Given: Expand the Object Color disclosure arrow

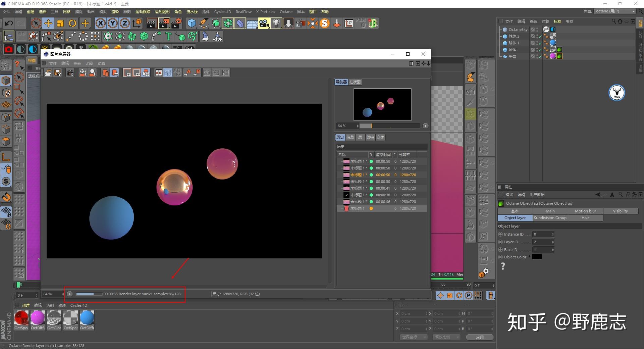Looking at the screenshot, I should pyautogui.click(x=530, y=257).
